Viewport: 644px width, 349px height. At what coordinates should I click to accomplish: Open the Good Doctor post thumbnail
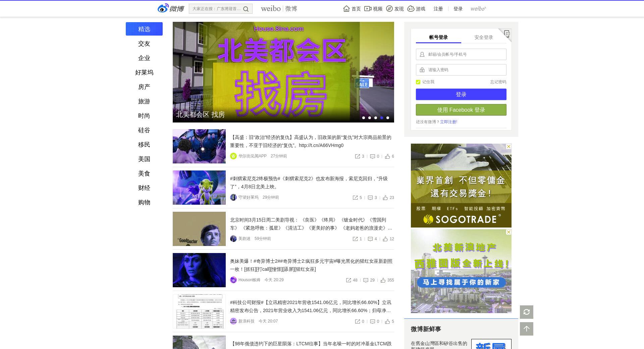pos(199,229)
